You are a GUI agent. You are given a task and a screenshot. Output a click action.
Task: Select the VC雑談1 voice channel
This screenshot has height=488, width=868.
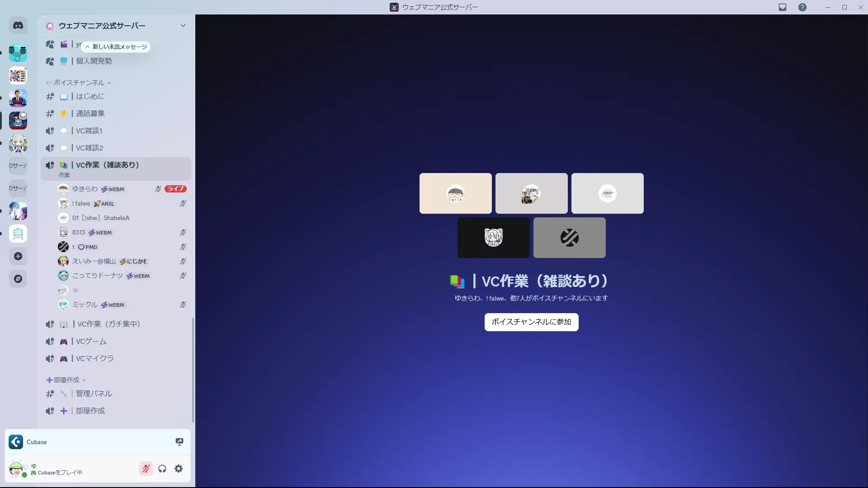pos(89,131)
